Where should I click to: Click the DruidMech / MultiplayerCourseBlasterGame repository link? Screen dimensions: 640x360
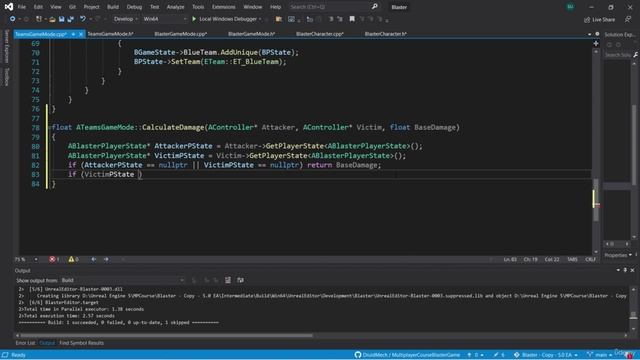[x=411, y=355]
